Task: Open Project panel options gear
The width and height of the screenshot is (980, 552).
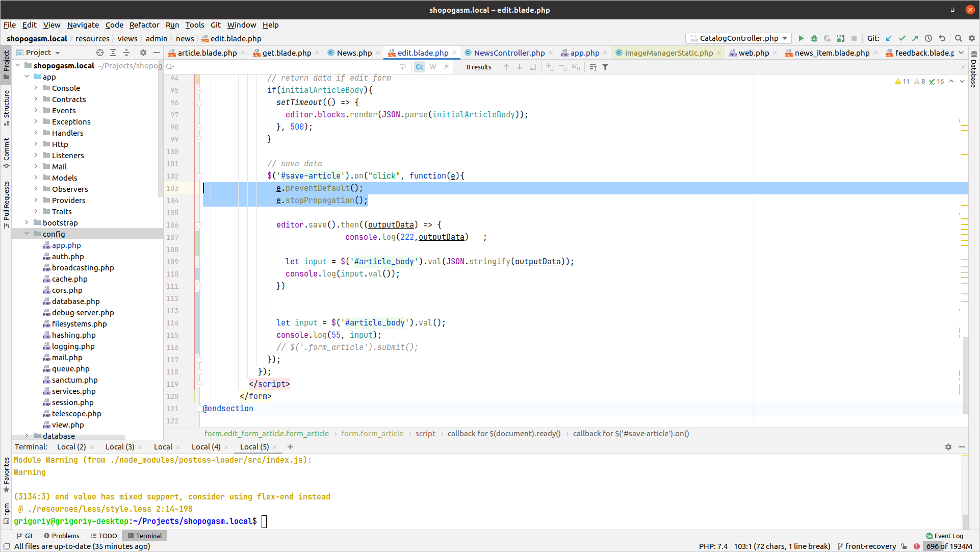Action: [x=143, y=53]
